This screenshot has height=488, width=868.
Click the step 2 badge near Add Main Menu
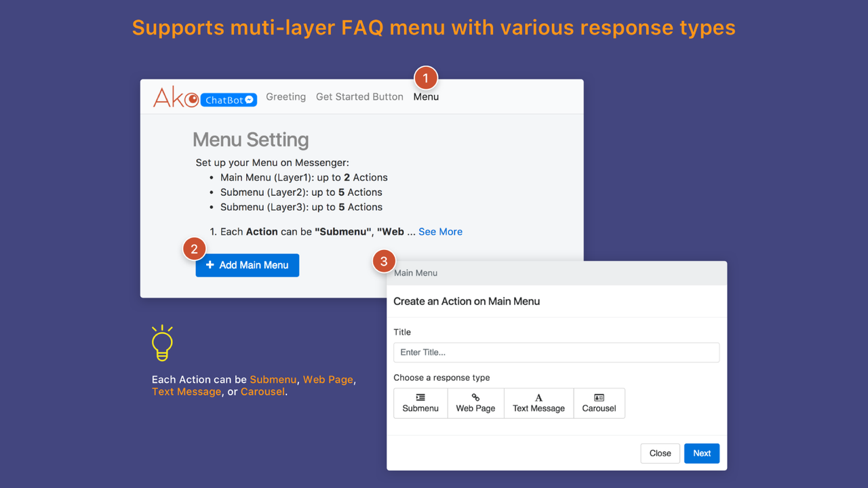(x=195, y=249)
